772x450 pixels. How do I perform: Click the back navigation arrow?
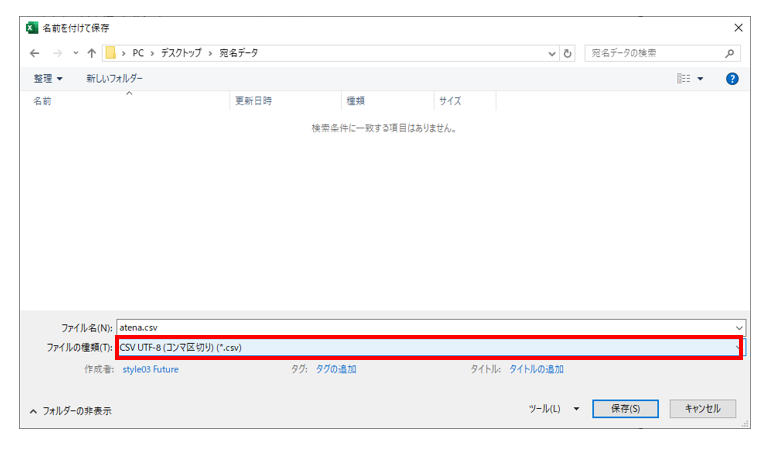(x=35, y=53)
